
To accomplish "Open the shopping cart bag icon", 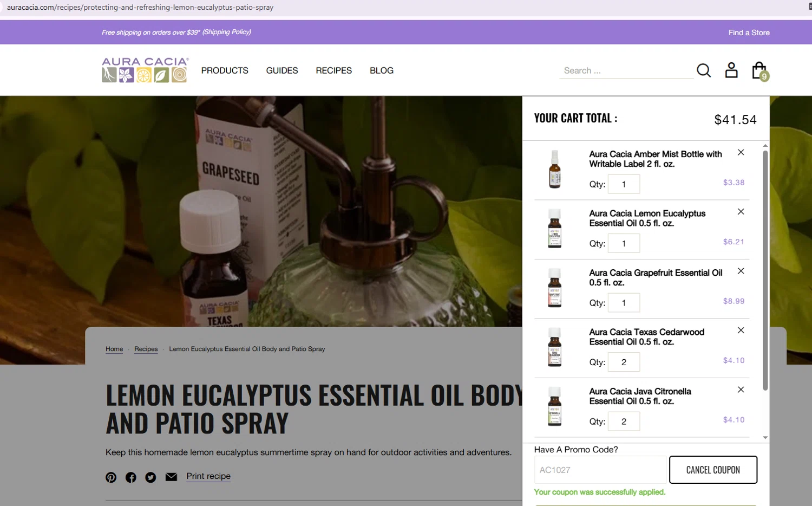I will pos(760,71).
